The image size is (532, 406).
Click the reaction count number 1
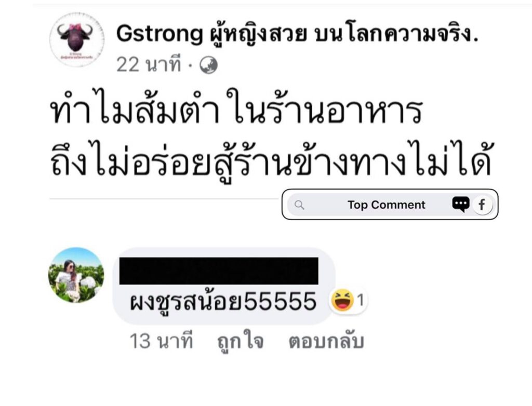[361, 300]
